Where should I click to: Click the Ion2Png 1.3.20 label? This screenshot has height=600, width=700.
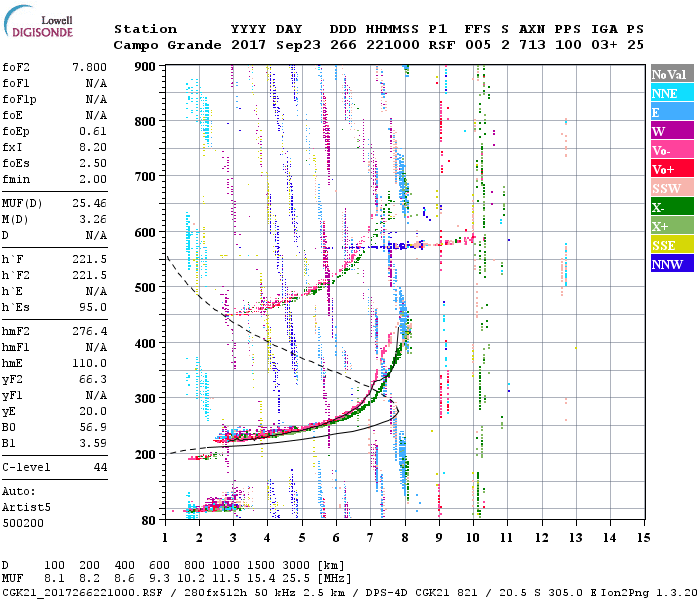649,593
